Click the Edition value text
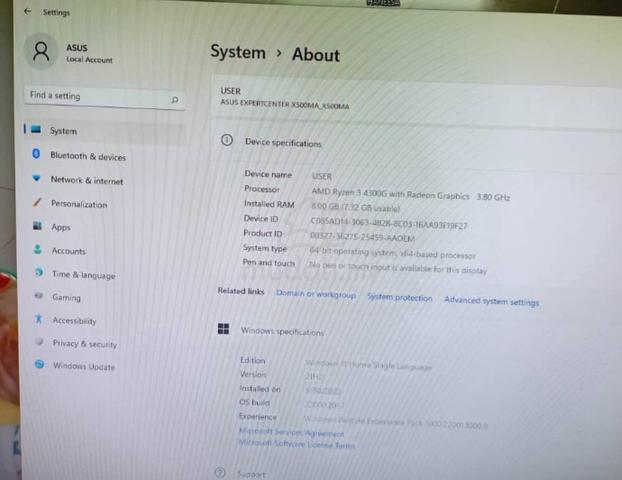Image resolution: width=622 pixels, height=480 pixels. click(x=369, y=365)
